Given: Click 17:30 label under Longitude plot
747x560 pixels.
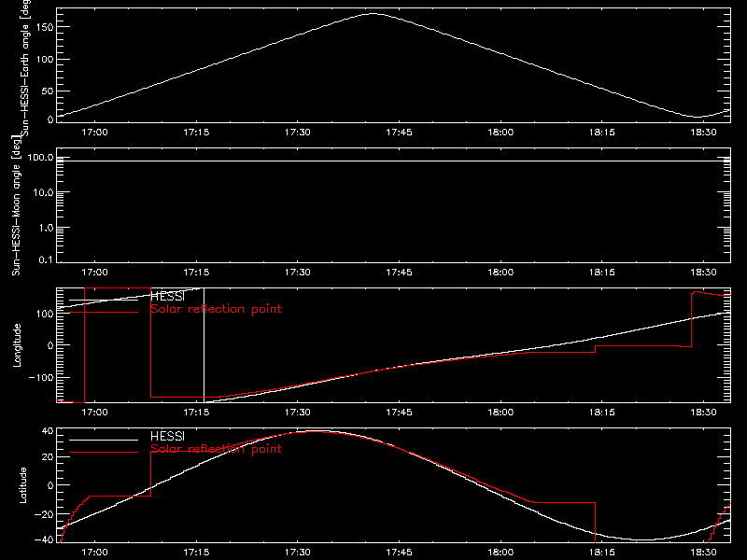Looking at the screenshot, I should [x=298, y=413].
